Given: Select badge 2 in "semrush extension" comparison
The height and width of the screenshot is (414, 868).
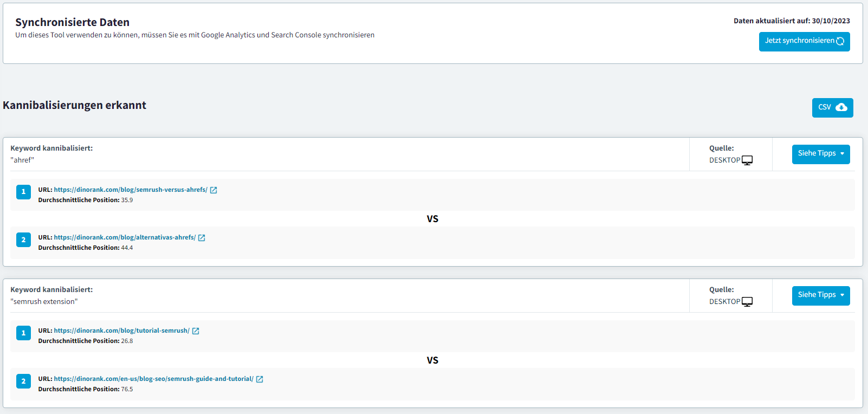Looking at the screenshot, I should pyautogui.click(x=23, y=381).
